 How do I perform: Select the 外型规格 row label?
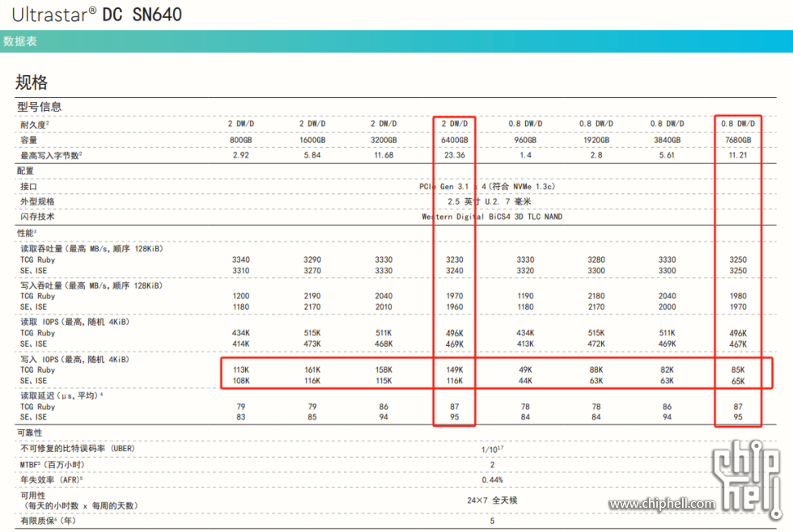coord(37,201)
